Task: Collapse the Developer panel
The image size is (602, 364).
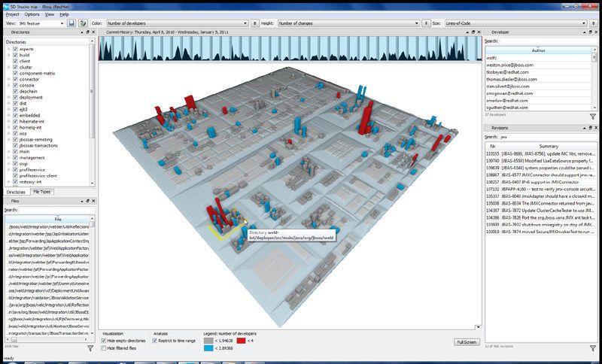Action: tap(585, 32)
